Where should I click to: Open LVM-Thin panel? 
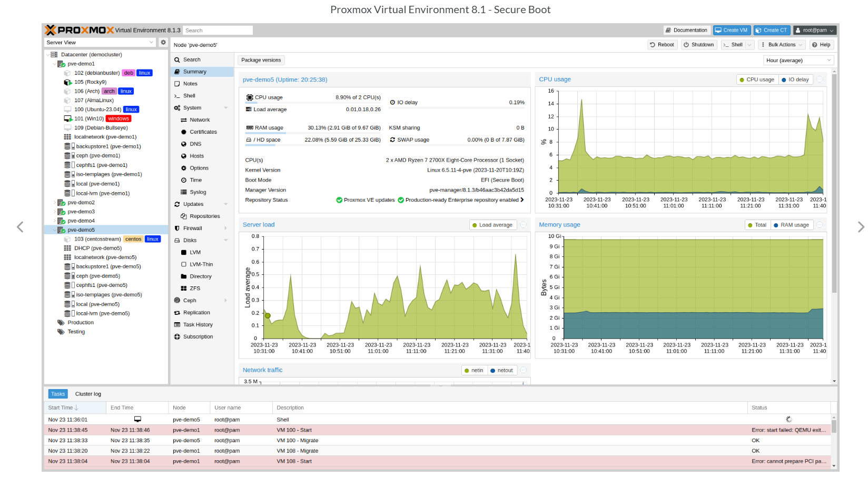tap(202, 264)
